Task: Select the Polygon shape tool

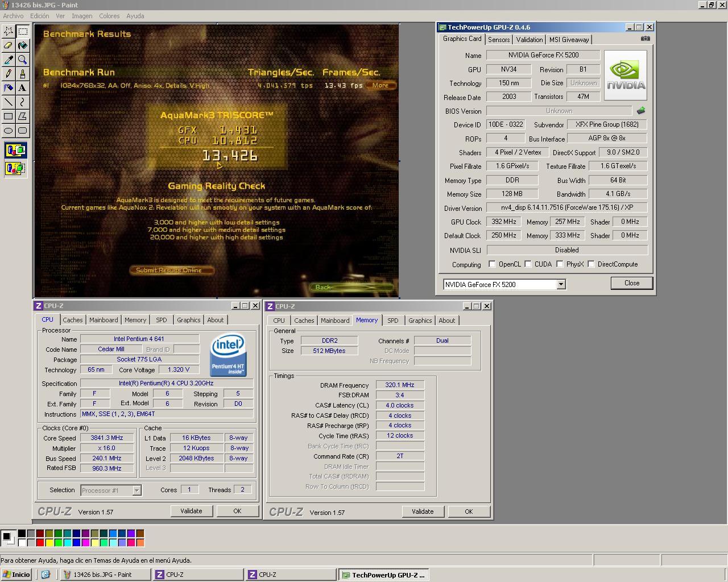Action: point(23,117)
